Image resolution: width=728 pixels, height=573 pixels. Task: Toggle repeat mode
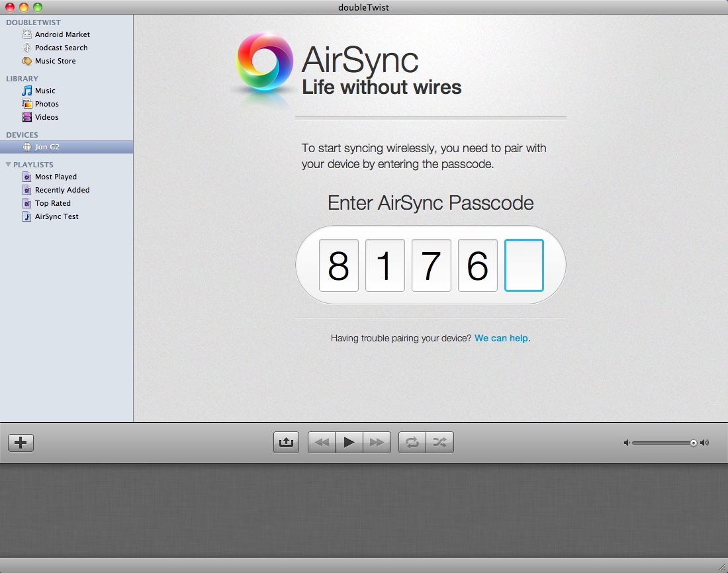coord(412,442)
